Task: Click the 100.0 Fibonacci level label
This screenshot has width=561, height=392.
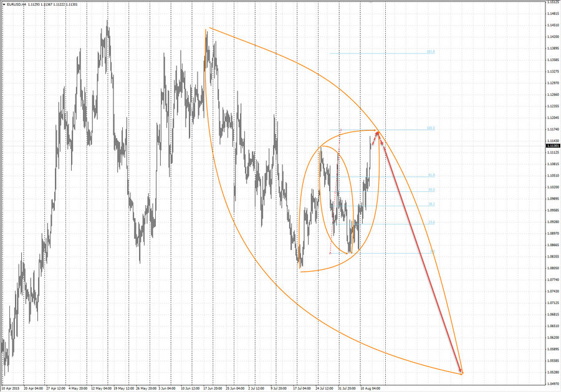Action: click(431, 128)
